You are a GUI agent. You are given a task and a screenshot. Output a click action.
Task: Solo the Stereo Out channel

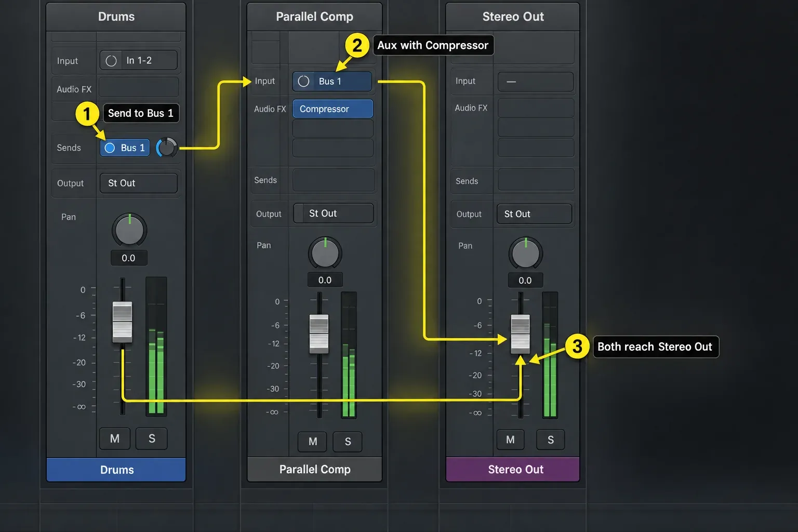[551, 440]
